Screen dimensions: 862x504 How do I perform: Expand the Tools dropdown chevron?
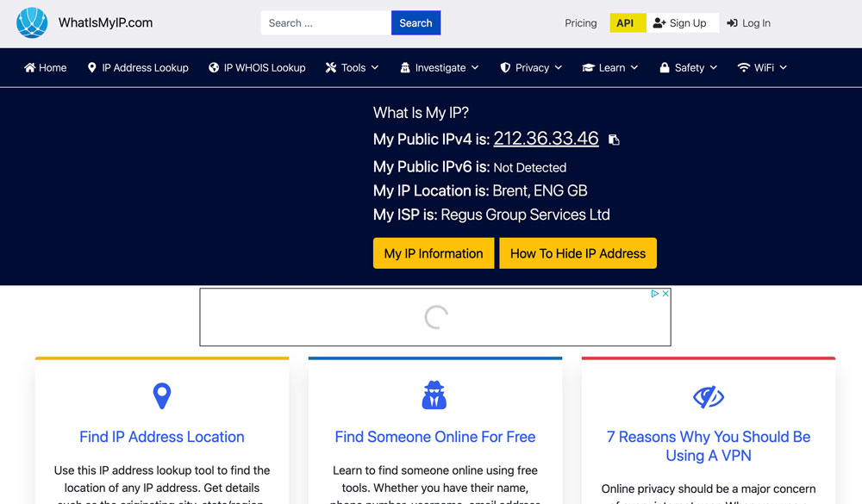pyautogui.click(x=375, y=67)
